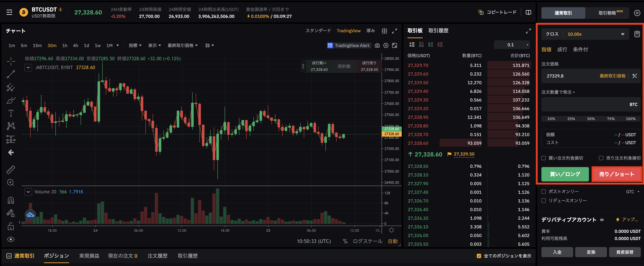Open the hamburger menu beside BTCUSDT
The height and width of the screenshot is (266, 644).
click(9, 12)
